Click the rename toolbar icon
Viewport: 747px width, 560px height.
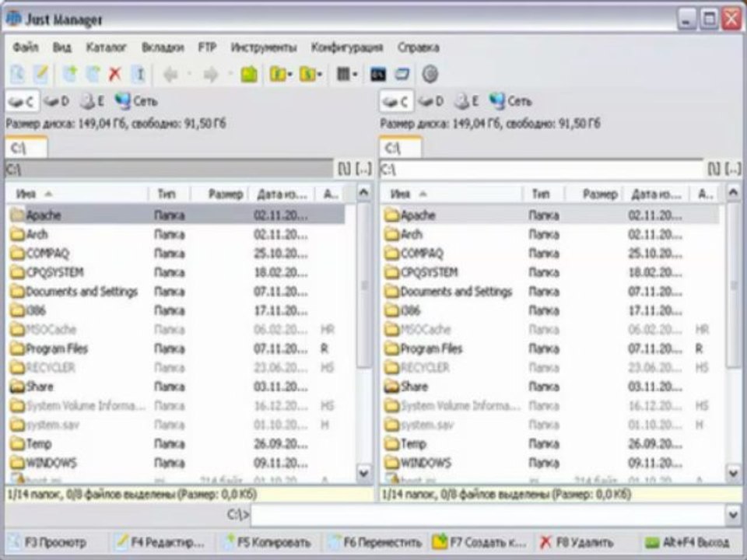139,75
